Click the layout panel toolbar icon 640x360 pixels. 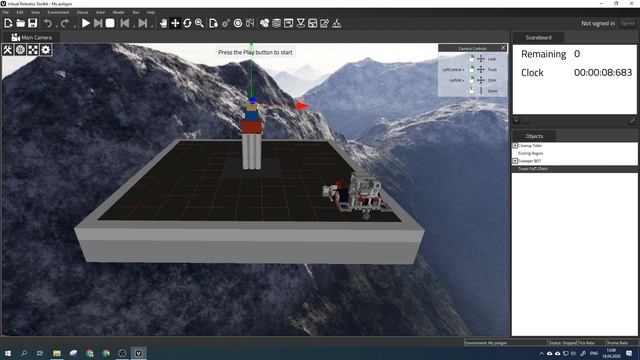pos(313,23)
